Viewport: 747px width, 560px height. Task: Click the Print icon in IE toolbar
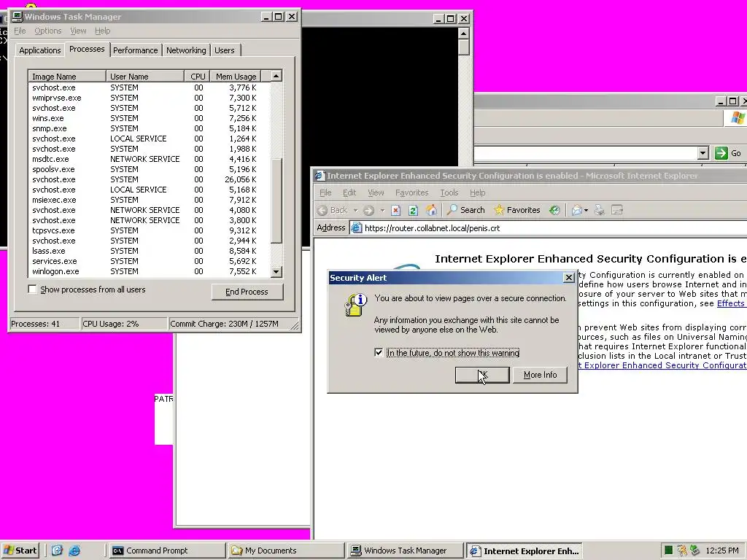click(600, 210)
